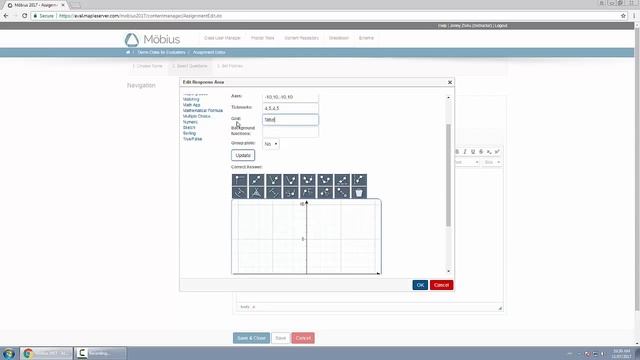Select the True/False question type
Viewport: 640px width, 360px height.
click(x=193, y=139)
